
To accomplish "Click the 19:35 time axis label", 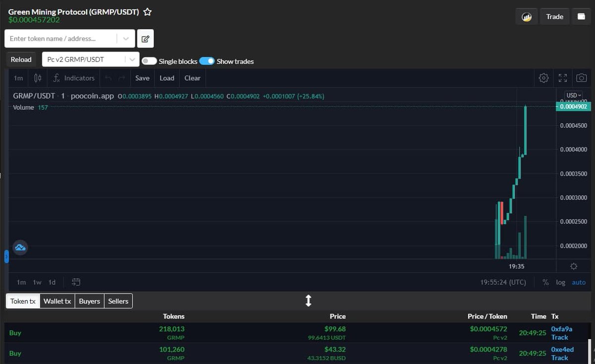I will tap(517, 266).
